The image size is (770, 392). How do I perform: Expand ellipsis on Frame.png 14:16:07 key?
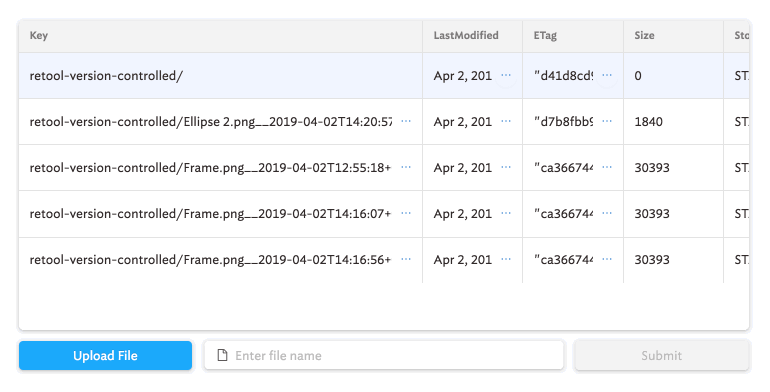(406, 213)
